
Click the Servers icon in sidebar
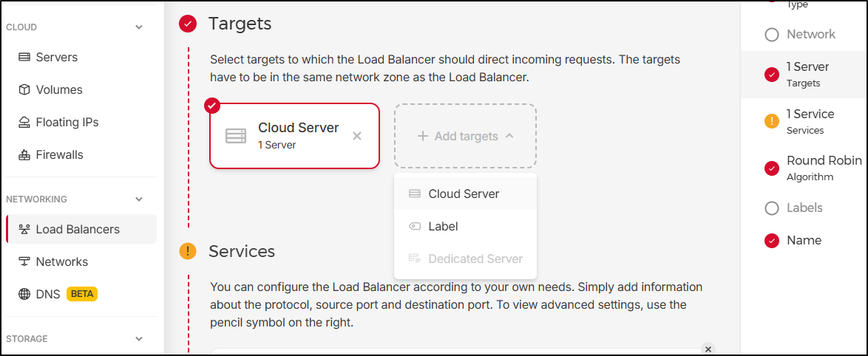[24, 57]
